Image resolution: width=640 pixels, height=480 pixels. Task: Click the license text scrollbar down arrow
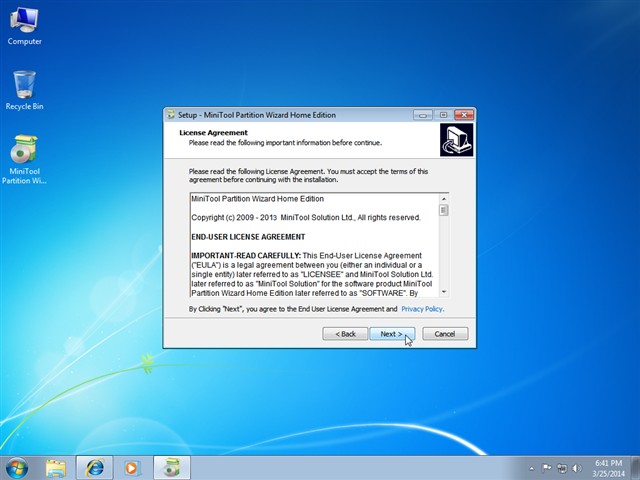444,292
